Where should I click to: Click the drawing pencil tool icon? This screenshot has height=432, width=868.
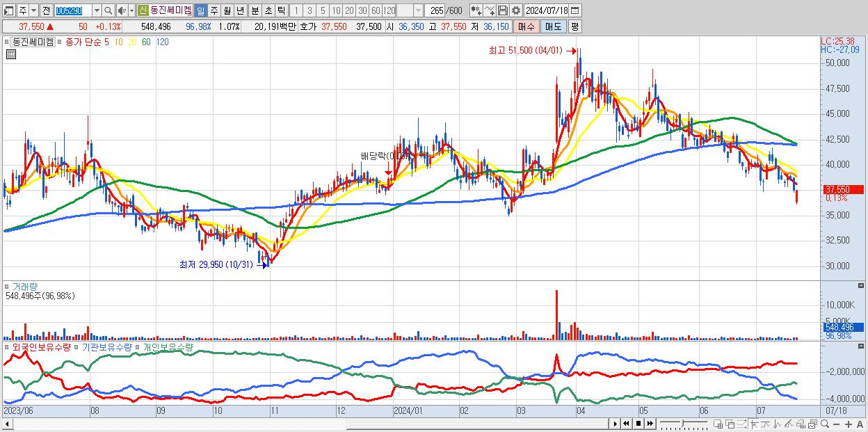(789, 424)
